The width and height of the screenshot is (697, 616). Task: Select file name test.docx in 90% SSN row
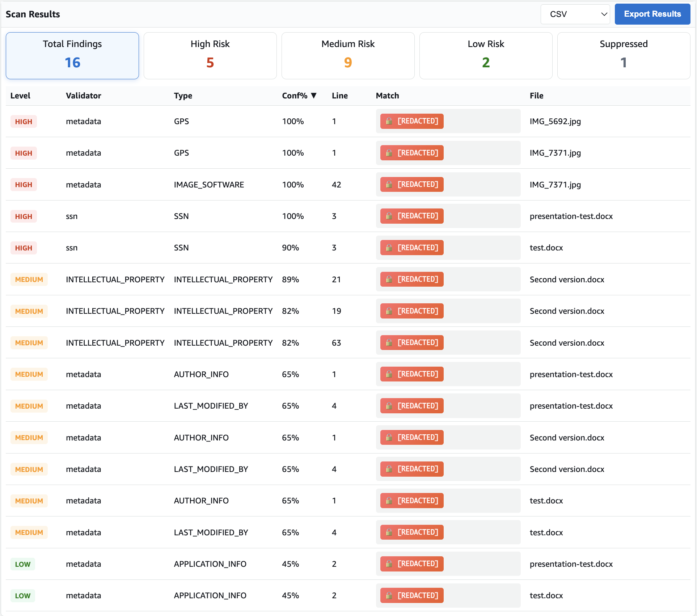tap(546, 248)
